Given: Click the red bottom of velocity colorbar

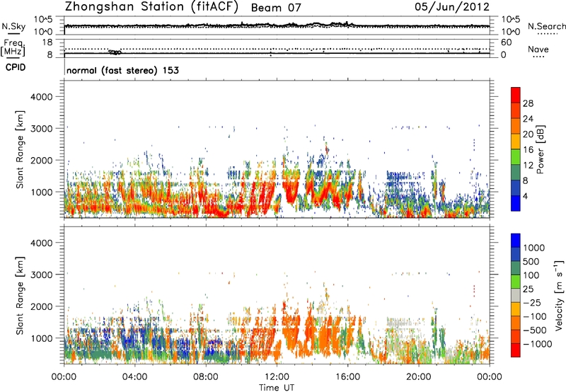Looking at the screenshot, I should tap(516, 350).
